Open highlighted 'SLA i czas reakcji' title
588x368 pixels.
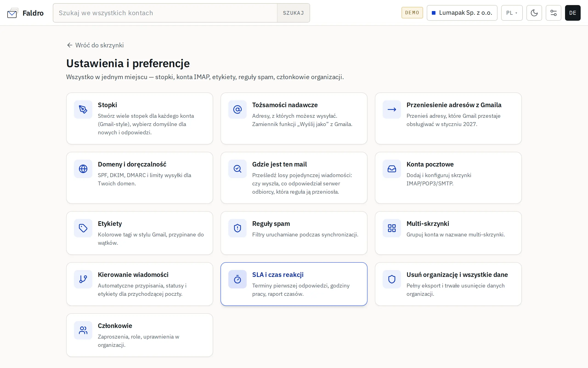click(278, 275)
